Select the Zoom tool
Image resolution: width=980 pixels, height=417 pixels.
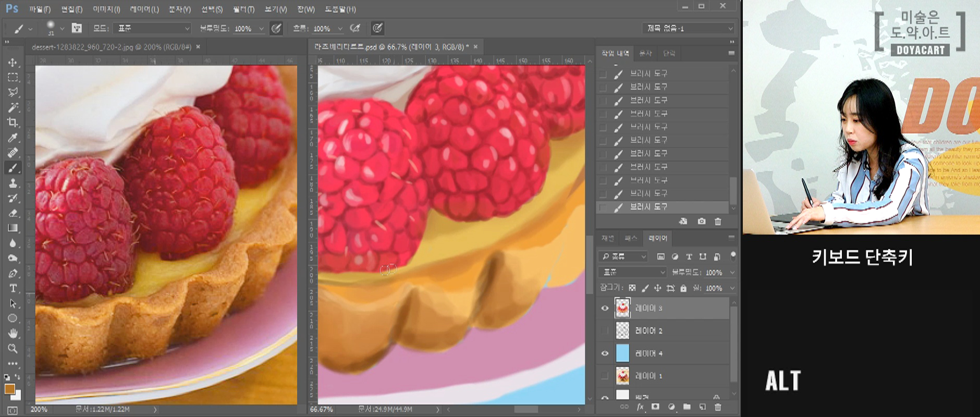point(13,348)
